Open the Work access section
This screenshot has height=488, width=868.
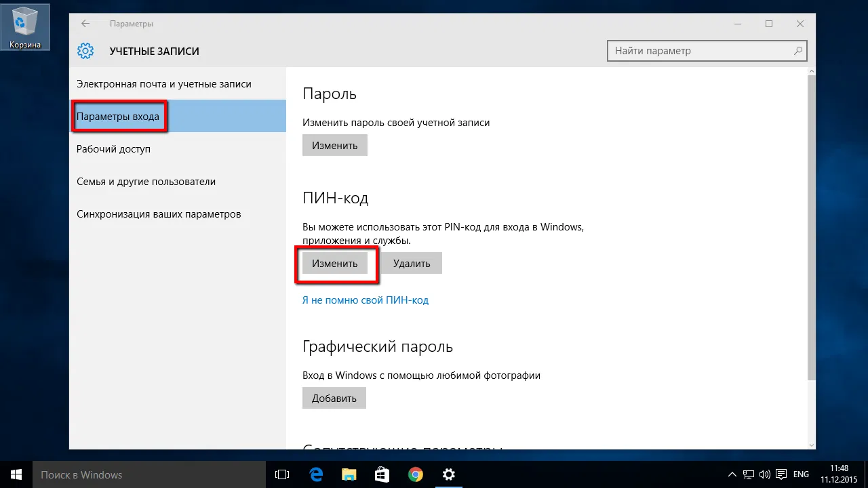pos(178,149)
